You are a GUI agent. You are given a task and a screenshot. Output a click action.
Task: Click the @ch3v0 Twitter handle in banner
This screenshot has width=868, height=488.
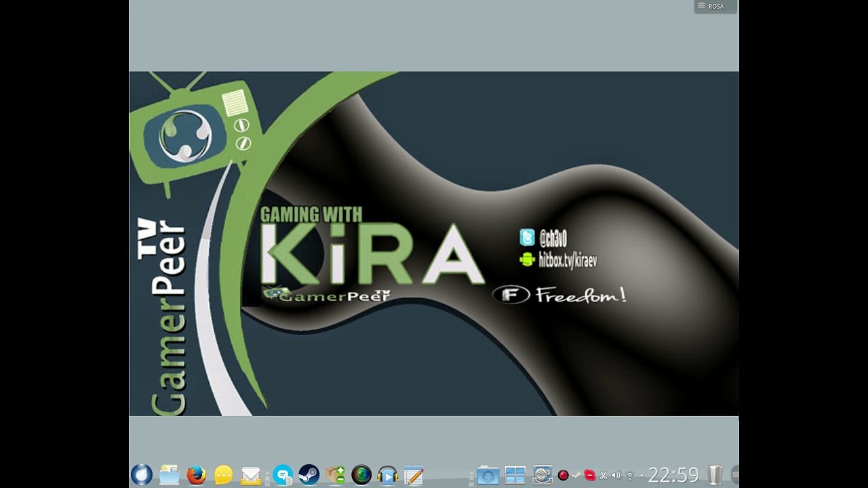pyautogui.click(x=553, y=239)
